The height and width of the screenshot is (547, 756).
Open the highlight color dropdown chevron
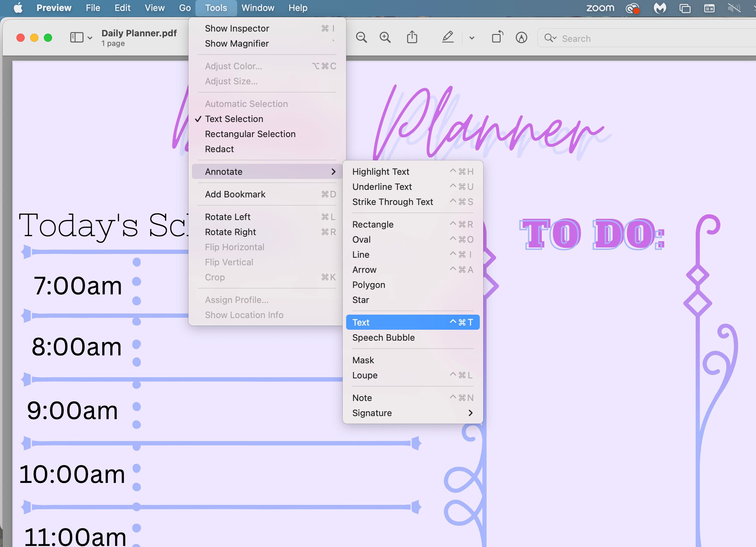(472, 38)
